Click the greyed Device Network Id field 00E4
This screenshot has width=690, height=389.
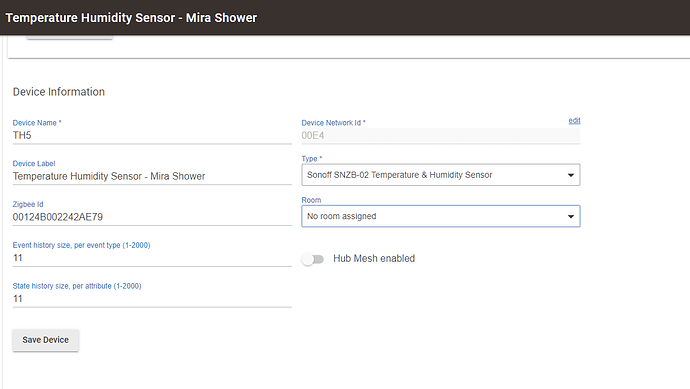click(440, 136)
